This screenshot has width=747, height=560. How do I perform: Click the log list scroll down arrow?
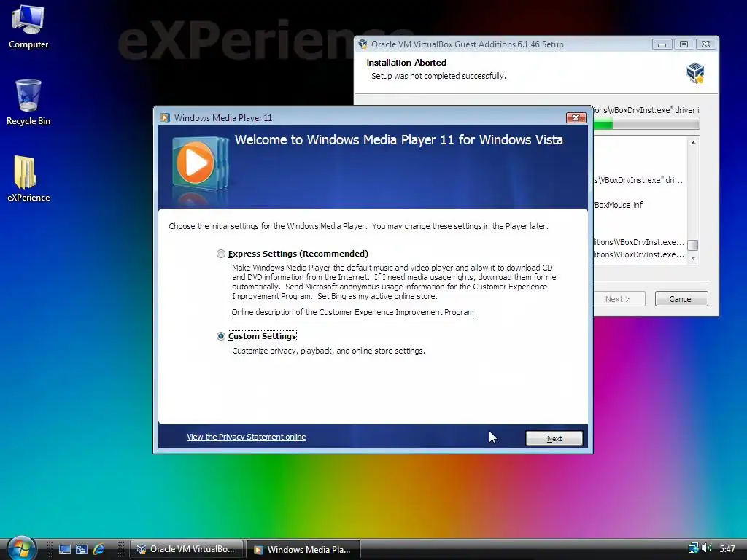point(693,257)
